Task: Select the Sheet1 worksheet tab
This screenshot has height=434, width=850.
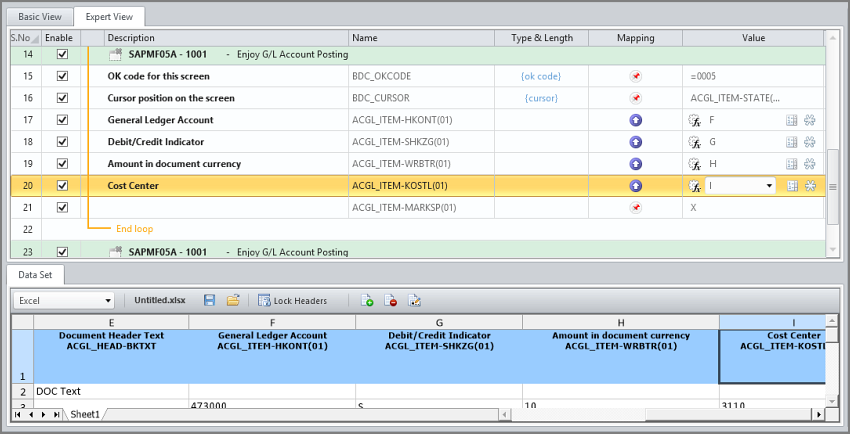Action: (x=84, y=414)
